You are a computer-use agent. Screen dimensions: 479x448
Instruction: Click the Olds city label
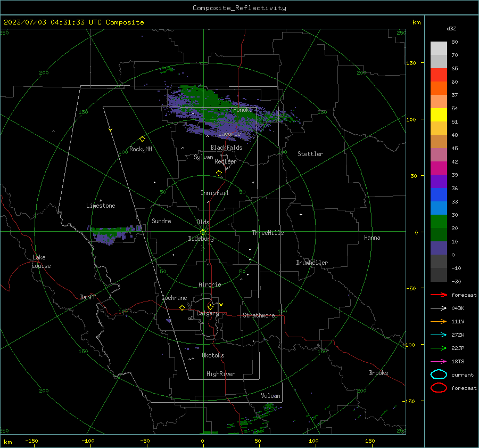click(x=203, y=222)
